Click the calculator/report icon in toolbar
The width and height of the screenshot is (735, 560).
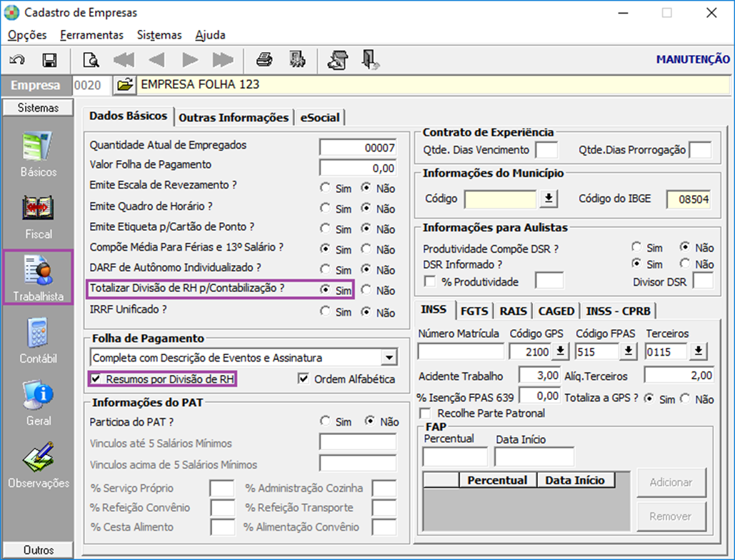coord(338,60)
